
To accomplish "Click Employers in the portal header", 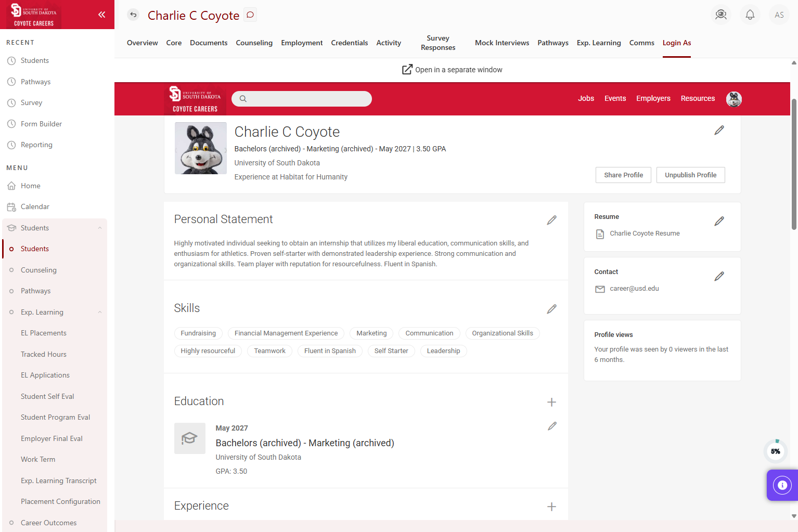I will (653, 98).
